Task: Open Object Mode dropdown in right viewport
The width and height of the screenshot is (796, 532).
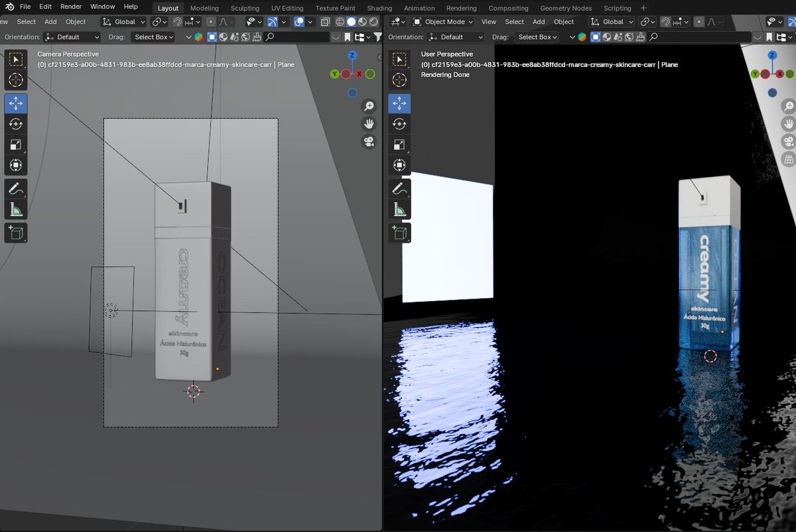Action: pos(444,22)
